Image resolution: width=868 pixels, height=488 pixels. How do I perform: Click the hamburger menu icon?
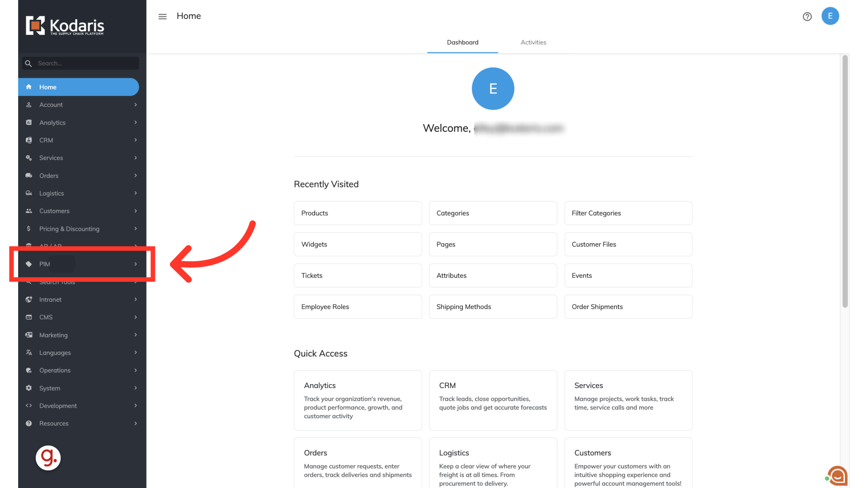162,16
